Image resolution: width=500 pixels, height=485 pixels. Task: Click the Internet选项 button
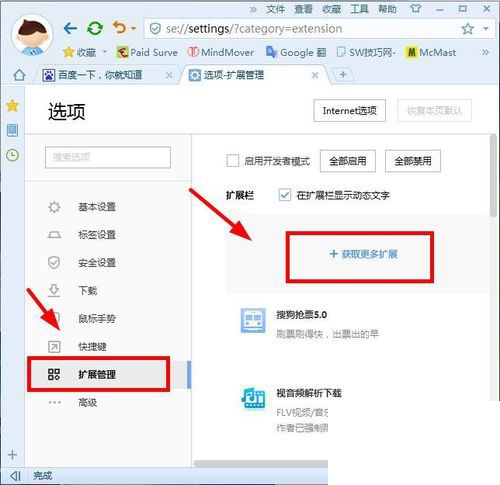[349, 111]
